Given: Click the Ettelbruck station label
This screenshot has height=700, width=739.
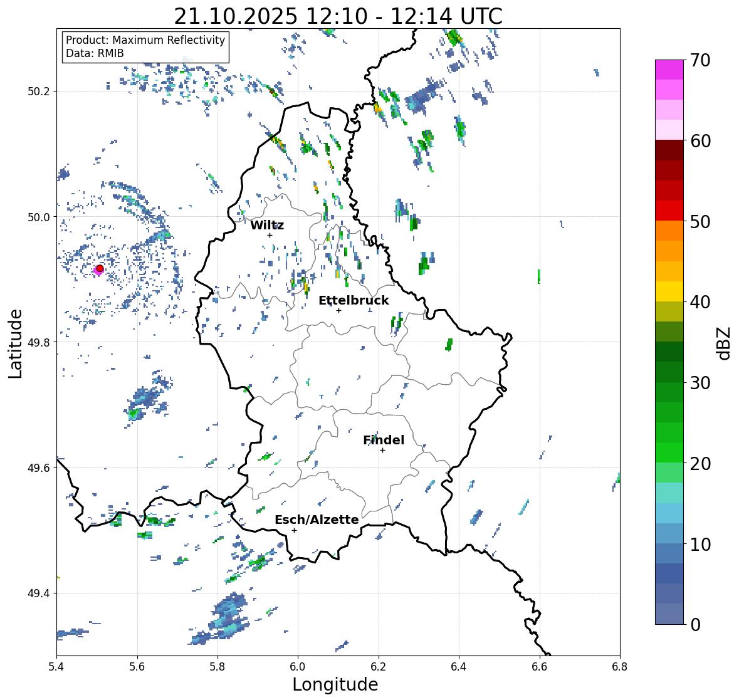Looking at the screenshot, I should pos(354,301).
